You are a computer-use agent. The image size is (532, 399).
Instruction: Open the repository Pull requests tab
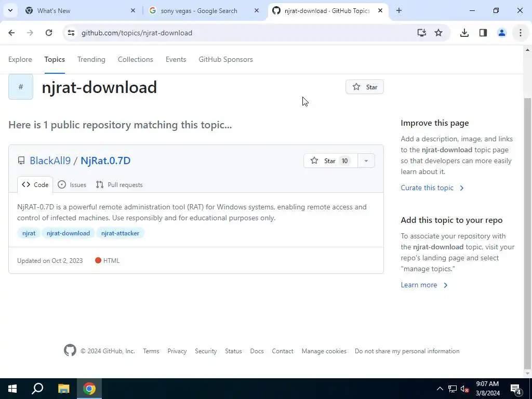[x=119, y=184]
